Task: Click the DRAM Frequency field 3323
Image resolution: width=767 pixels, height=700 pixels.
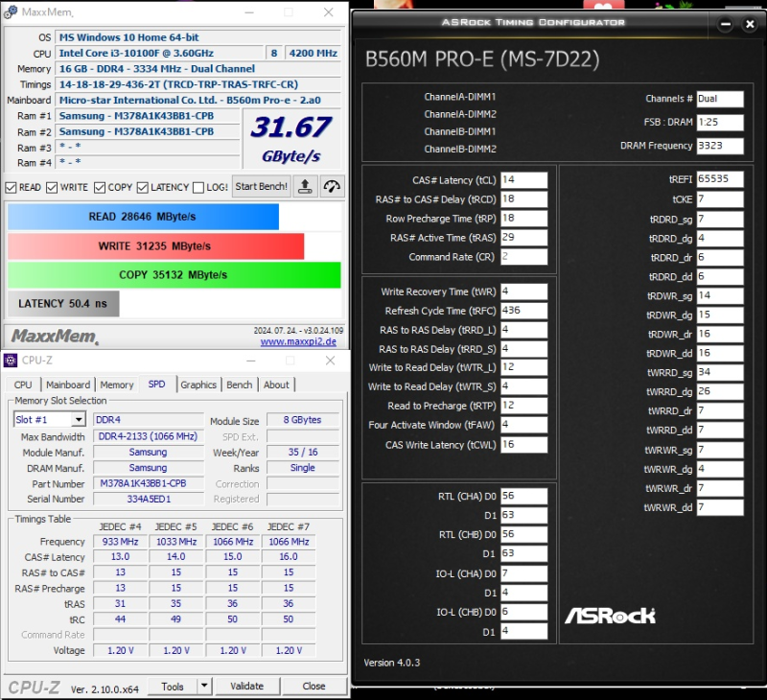Action: tap(720, 146)
